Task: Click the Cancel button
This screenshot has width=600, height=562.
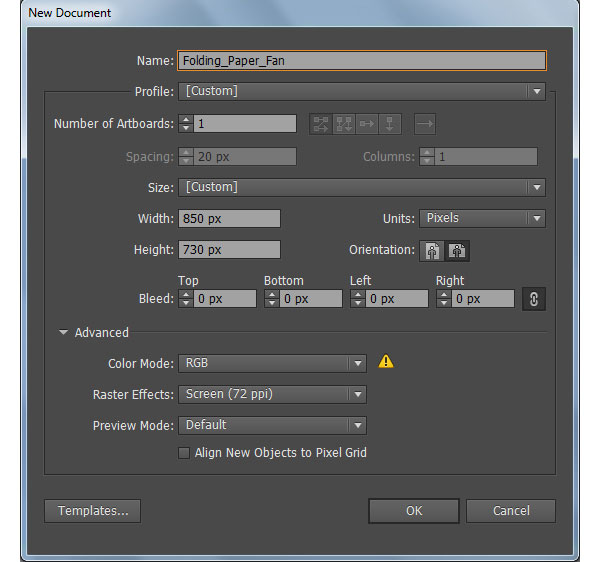Action: pyautogui.click(x=511, y=511)
